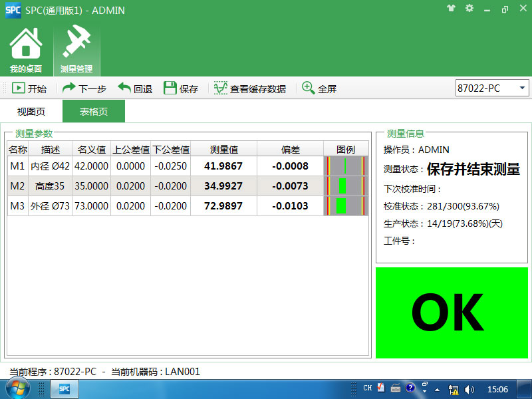
Task: Click the 上公差值 column header
Action: 130,149
